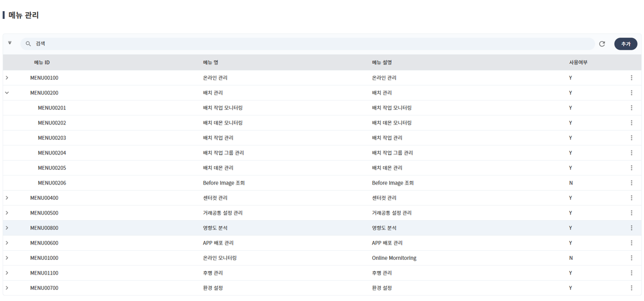644x301 pixels.
Task: Open kebab menu for MENU00100 row
Action: (x=631, y=78)
